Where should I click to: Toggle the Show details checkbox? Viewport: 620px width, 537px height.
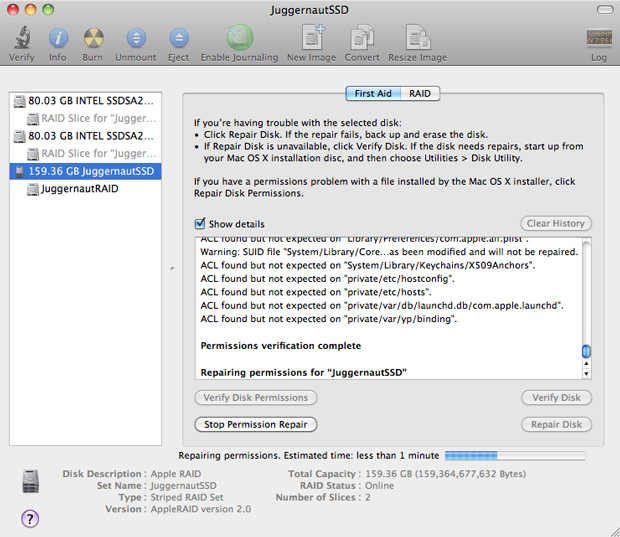200,223
